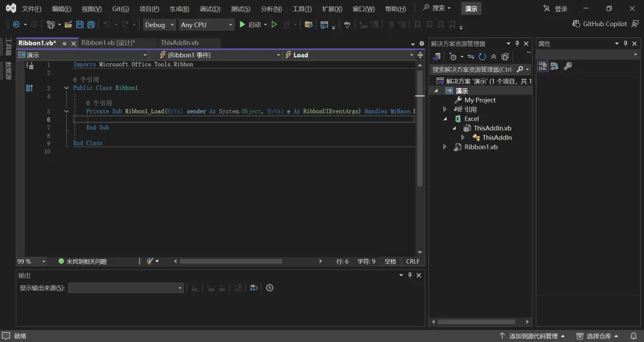The width and height of the screenshot is (644, 342).
Task: Click the clock icon in Output panel
Action: coord(270,288)
